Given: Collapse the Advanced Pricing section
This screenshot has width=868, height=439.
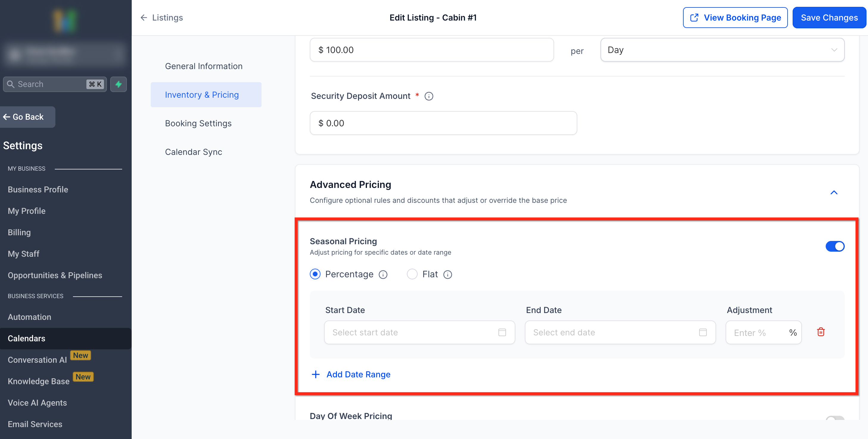Looking at the screenshot, I should click(834, 192).
